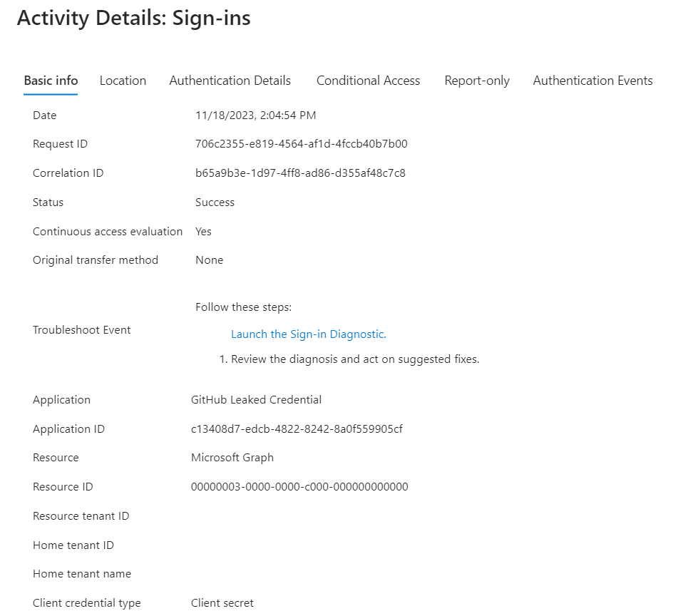Click the Microsoft Graph resource value
This screenshot has width=688, height=616.
click(232, 458)
